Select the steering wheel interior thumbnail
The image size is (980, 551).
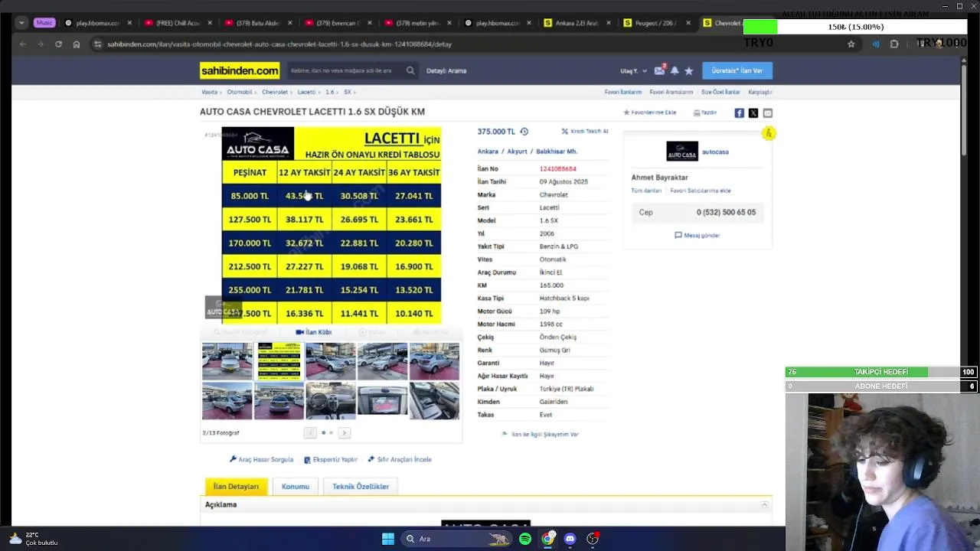331,401
